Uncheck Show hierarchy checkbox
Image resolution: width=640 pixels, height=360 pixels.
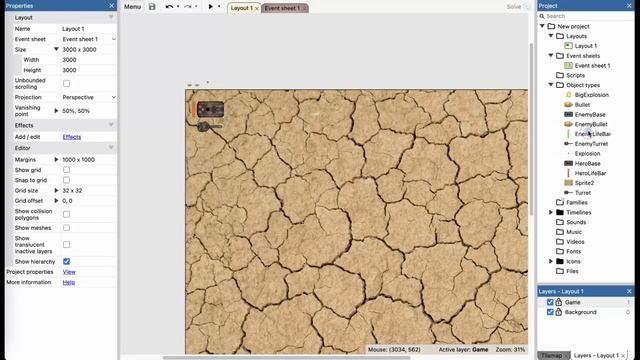(66, 261)
